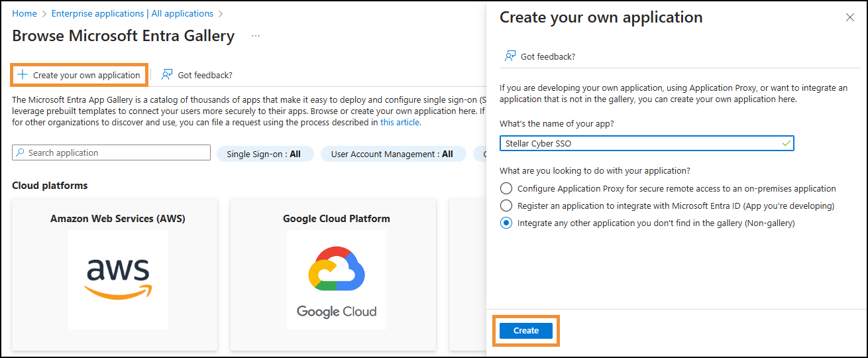This screenshot has width=868, height=358.
Task: Go to the Home breadcrumb
Action: pyautogui.click(x=25, y=13)
